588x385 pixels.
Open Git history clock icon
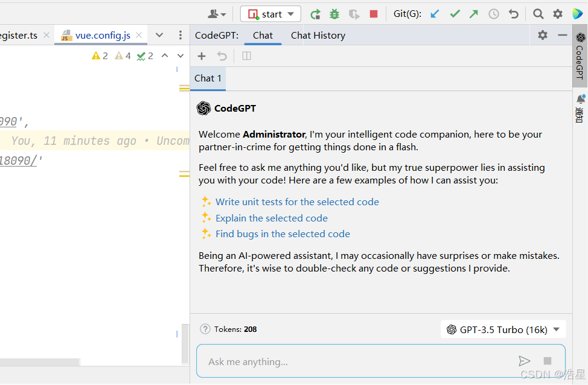493,14
